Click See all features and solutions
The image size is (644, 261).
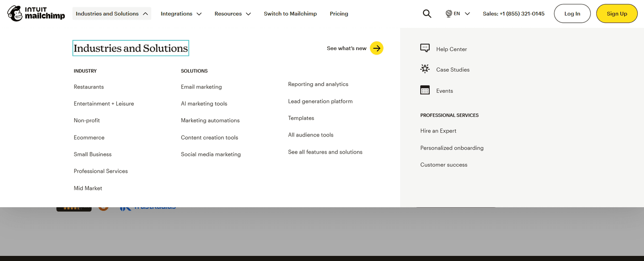click(x=325, y=152)
